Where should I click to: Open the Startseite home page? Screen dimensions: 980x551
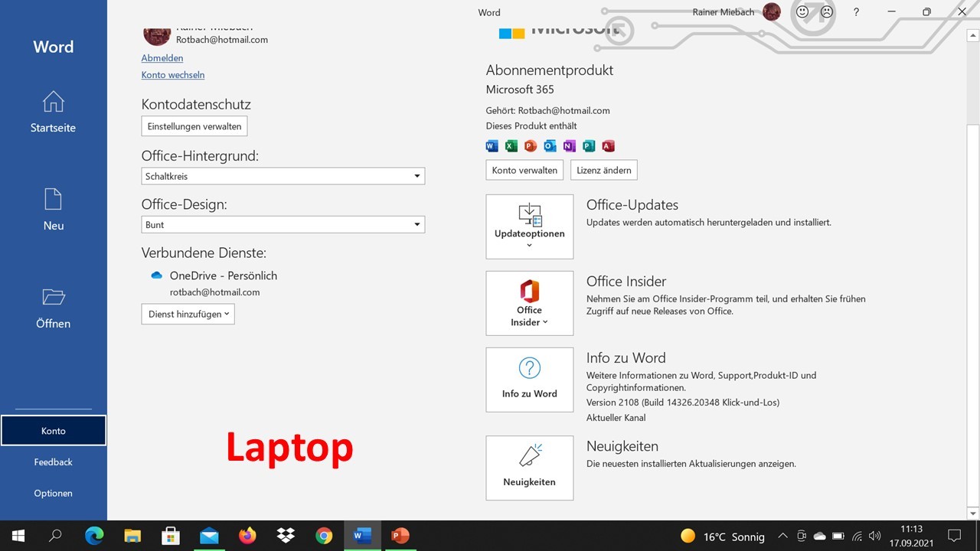click(54, 112)
